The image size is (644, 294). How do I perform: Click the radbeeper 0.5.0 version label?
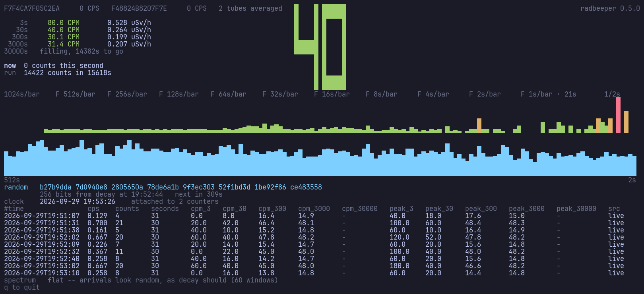(x=610, y=8)
